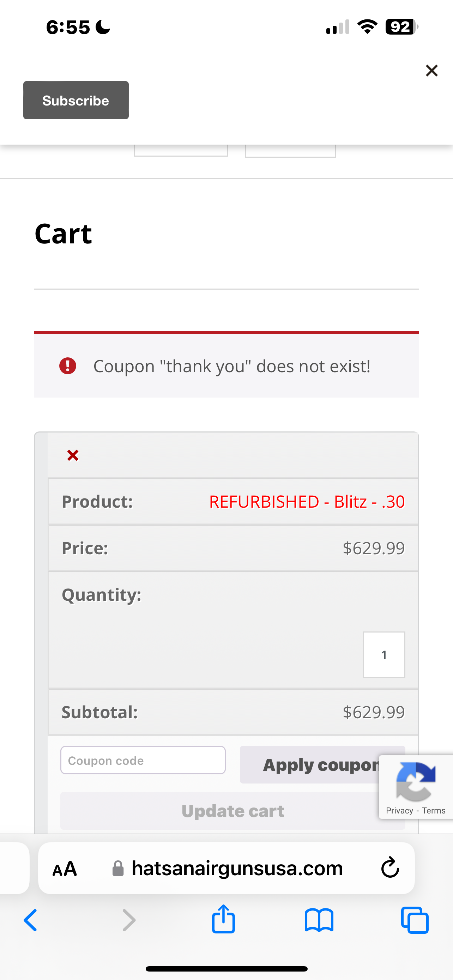Image resolution: width=453 pixels, height=980 pixels.
Task: Open the reCAPTCHA Privacy link
Action: tap(399, 811)
